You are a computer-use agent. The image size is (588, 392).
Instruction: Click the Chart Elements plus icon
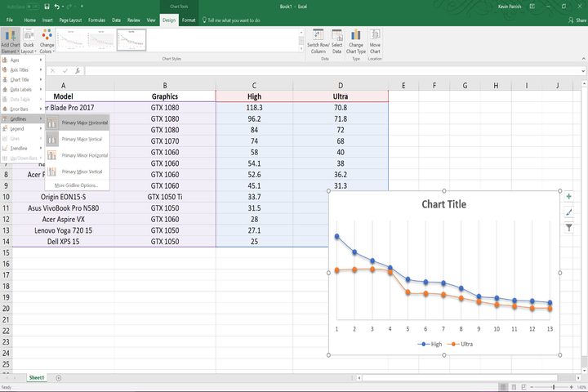(x=569, y=197)
